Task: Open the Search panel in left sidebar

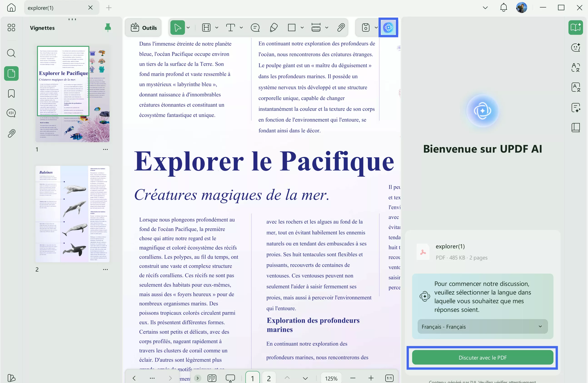Action: point(11,53)
